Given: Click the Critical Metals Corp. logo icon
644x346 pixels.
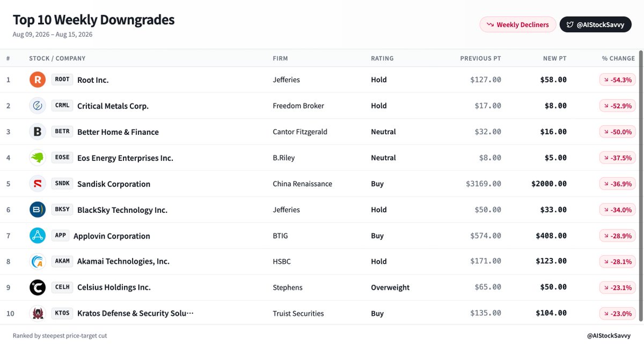Looking at the screenshot, I should [x=38, y=106].
